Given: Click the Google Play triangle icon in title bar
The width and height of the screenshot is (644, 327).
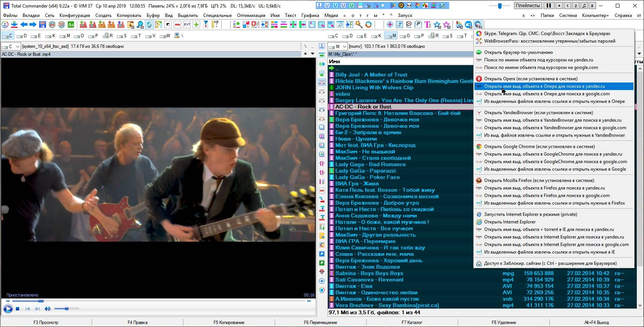Looking at the screenshot, I should (x=392, y=6).
